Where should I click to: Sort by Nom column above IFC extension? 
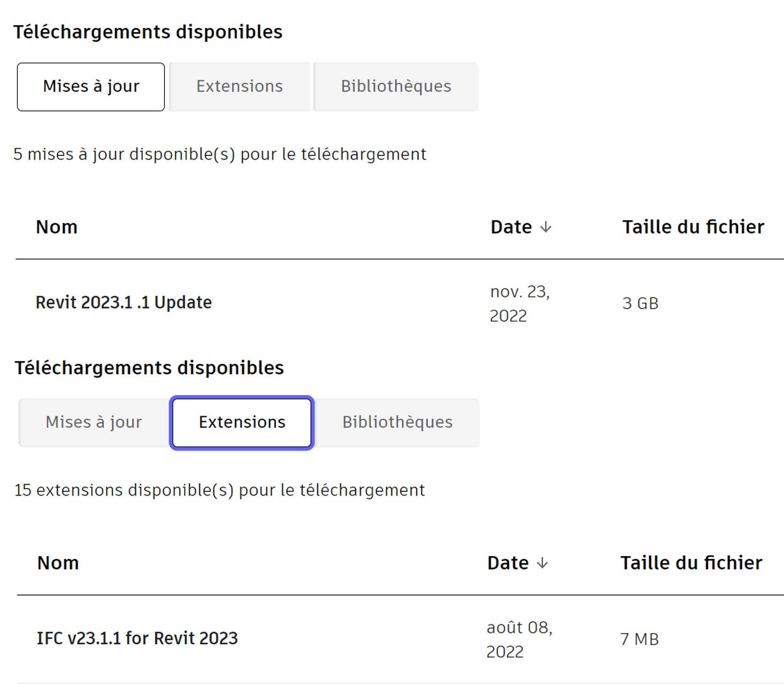coord(58,563)
